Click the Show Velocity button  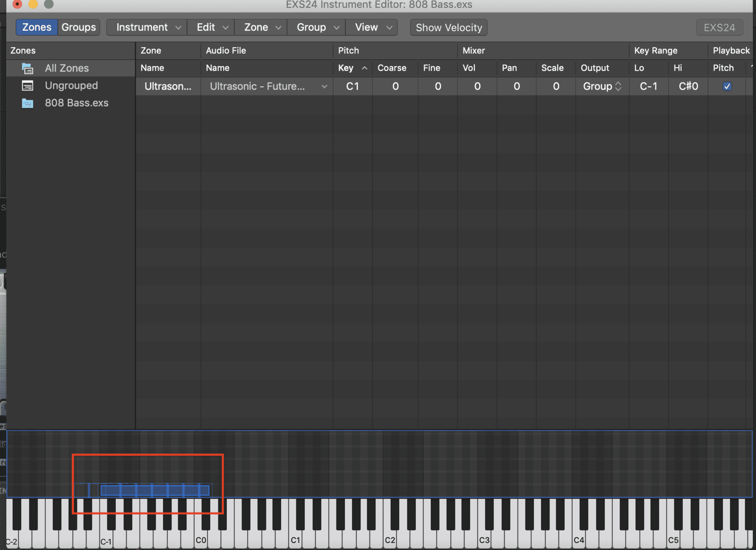(448, 28)
